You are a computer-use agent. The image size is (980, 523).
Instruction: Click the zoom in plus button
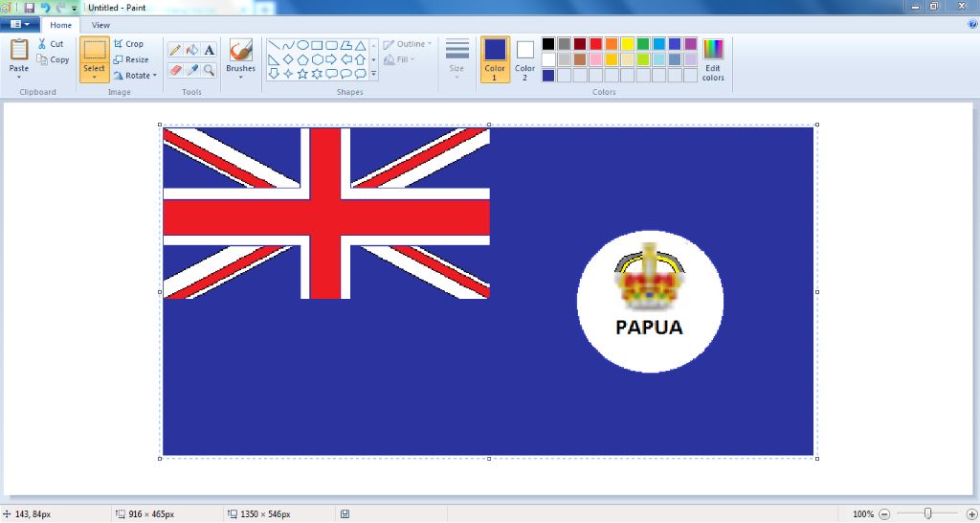[x=971, y=514]
